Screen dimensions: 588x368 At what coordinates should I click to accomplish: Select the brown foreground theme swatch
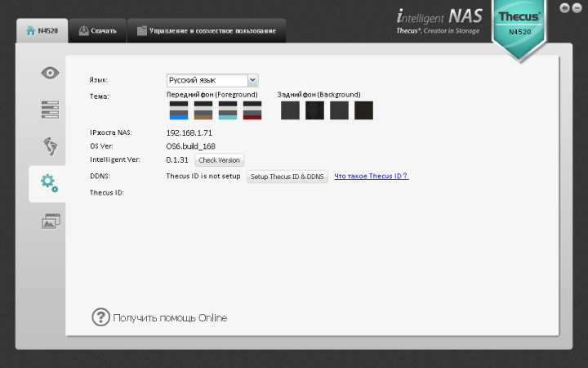[203, 110]
